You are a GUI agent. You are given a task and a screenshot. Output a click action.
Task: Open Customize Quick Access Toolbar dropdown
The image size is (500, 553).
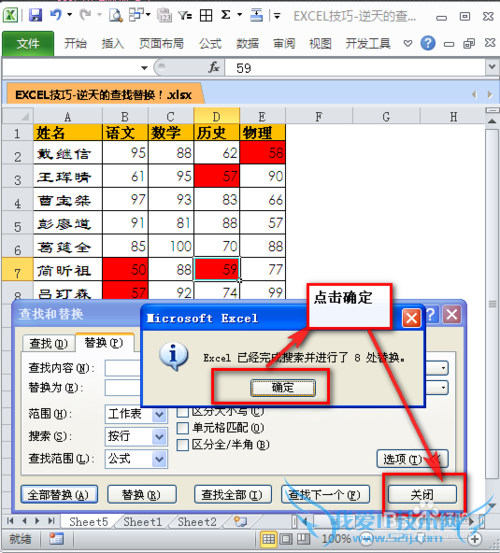coord(277,16)
